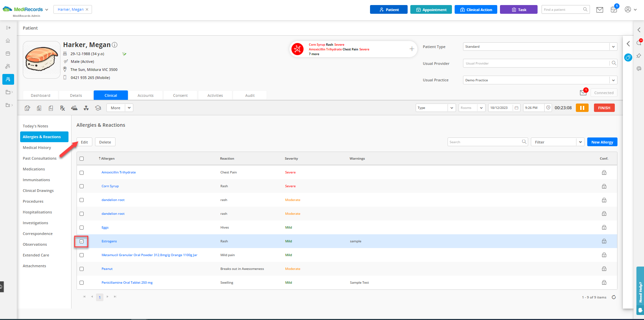Click the FINISH consultation button
Image resolution: width=644 pixels, height=320 pixels.
click(x=604, y=108)
